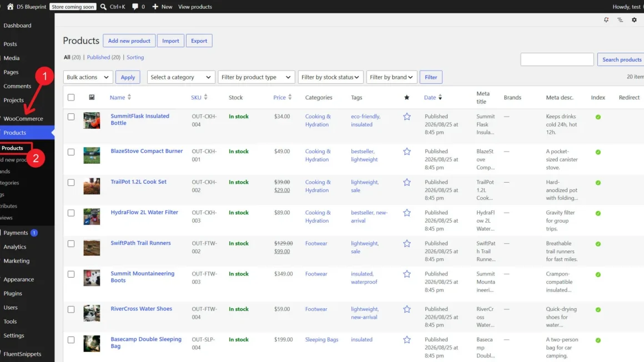644x362 pixels.
Task: Toggle featured star for HydraFlow 2L Water Filter
Action: (406, 213)
